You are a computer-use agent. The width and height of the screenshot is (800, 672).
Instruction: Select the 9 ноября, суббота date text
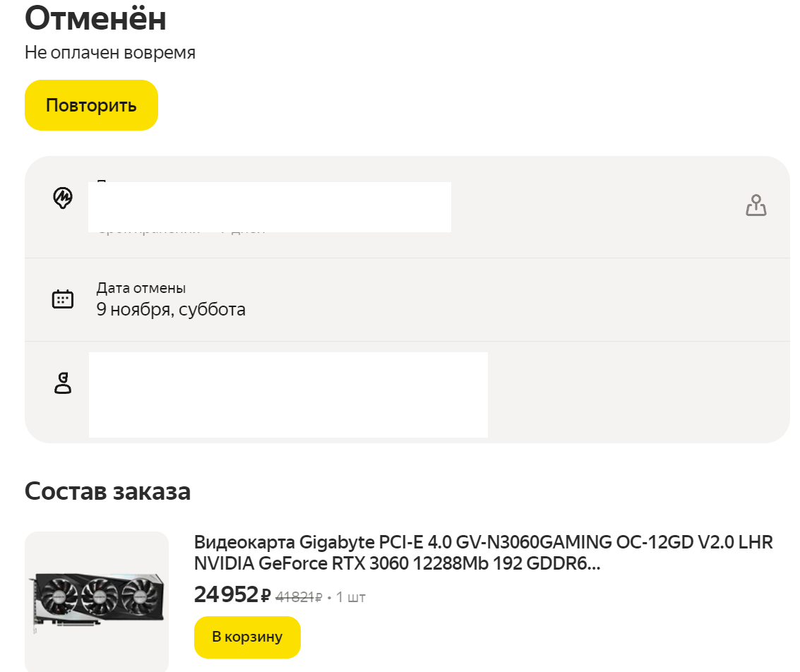click(x=171, y=309)
